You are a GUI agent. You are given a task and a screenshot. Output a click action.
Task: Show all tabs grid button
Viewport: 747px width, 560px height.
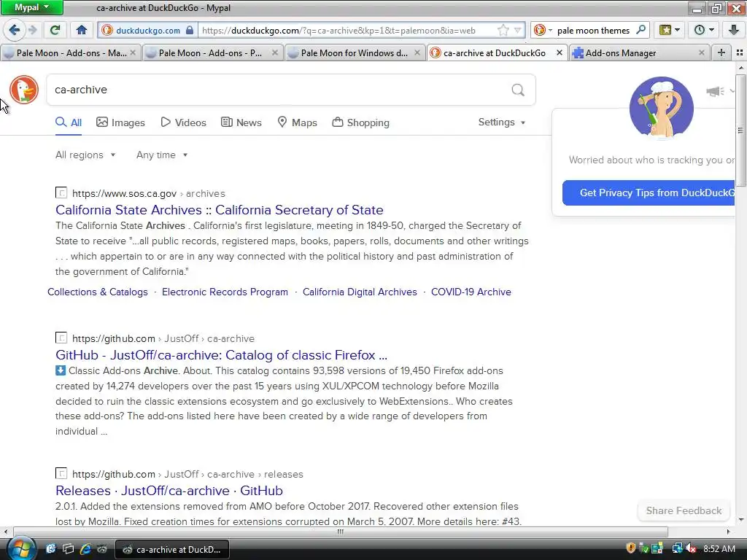click(740, 52)
